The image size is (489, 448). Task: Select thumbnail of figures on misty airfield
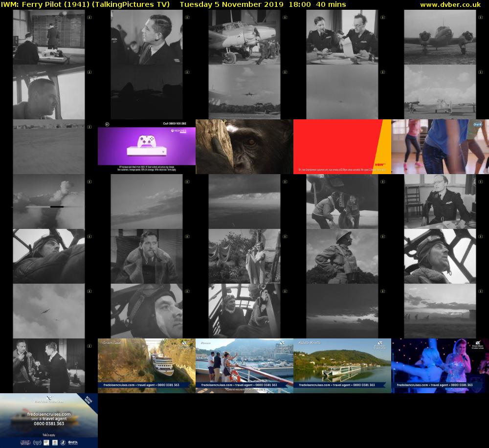tap(440, 311)
